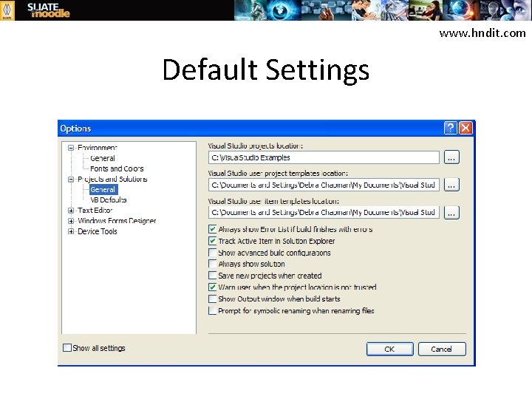The image size is (532, 399).
Task: Browse for Visual Studio projects location
Action: pos(451,157)
